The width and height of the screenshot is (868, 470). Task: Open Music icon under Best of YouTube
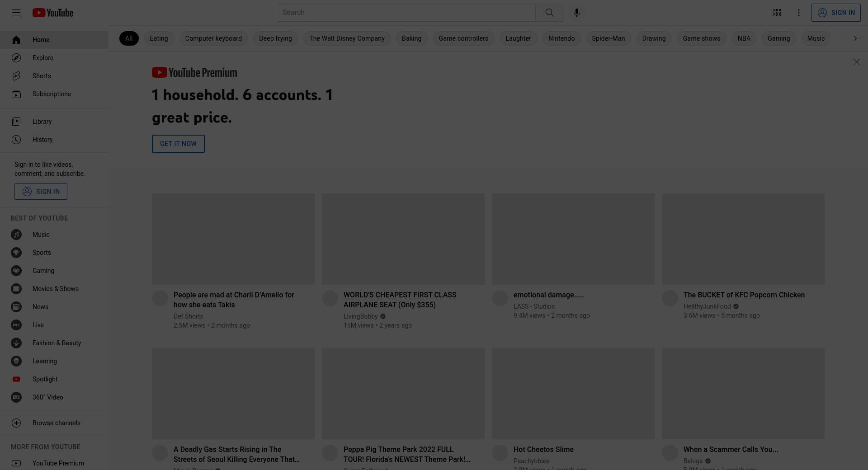tap(16, 235)
